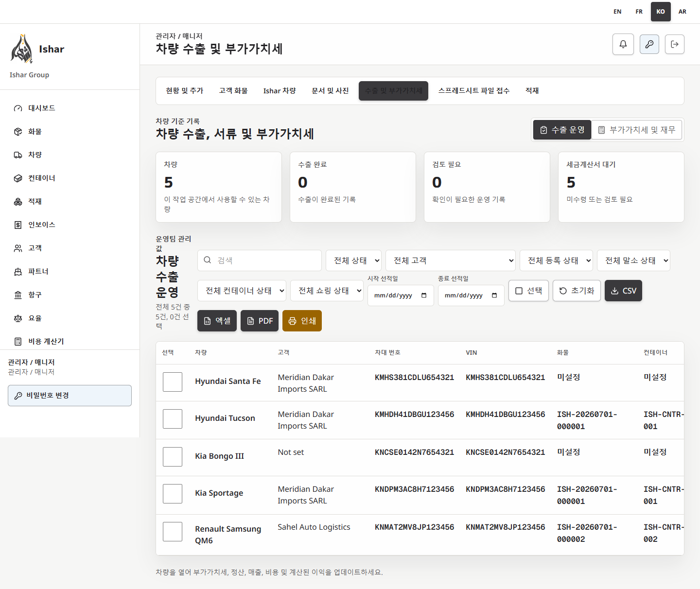
Task: Click the Ishar logo image
Action: tap(22, 49)
